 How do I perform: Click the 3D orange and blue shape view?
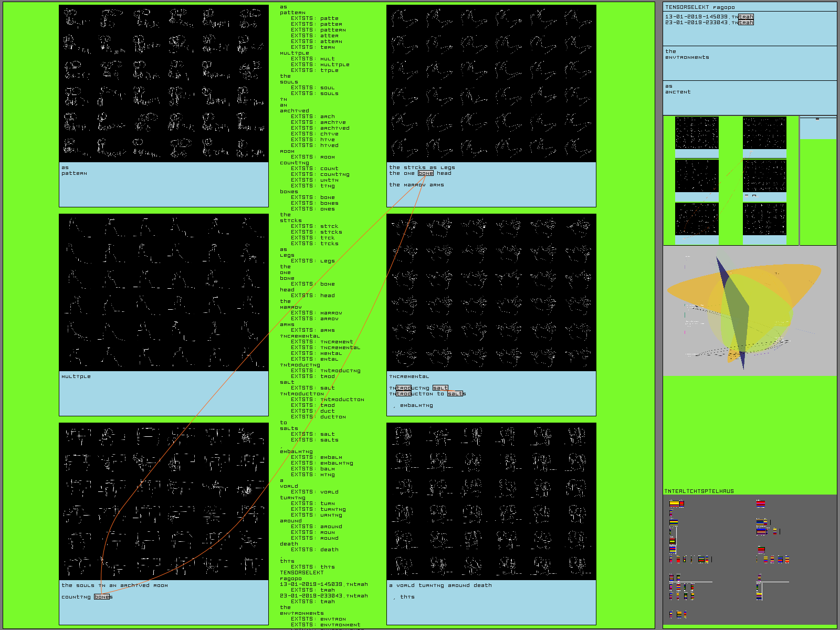click(x=749, y=311)
